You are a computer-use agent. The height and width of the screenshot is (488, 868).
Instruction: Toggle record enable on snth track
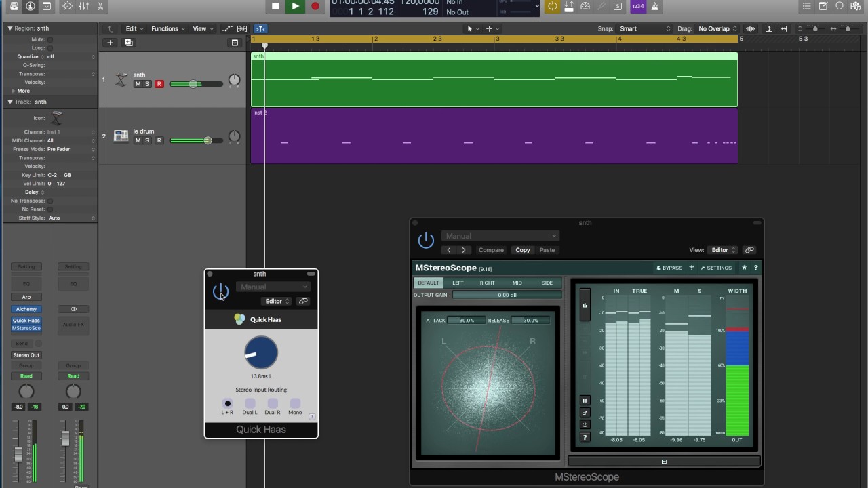159,84
